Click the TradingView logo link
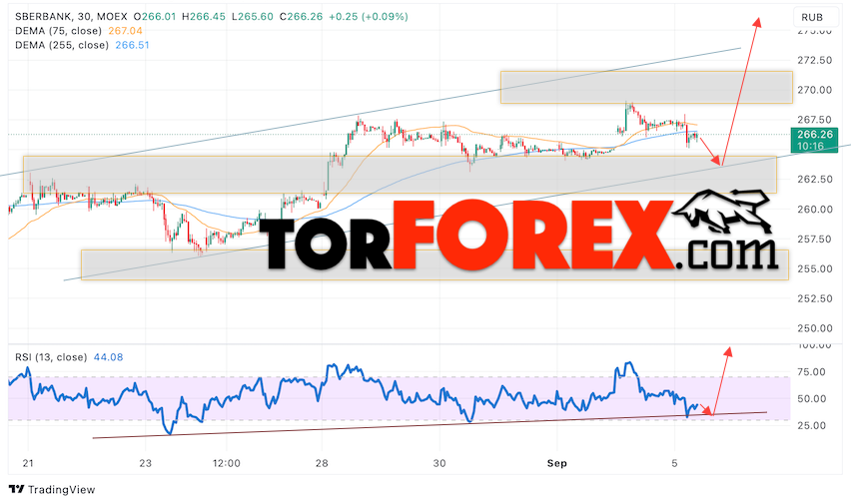Screen dimensions: 851x504 tap(52, 489)
